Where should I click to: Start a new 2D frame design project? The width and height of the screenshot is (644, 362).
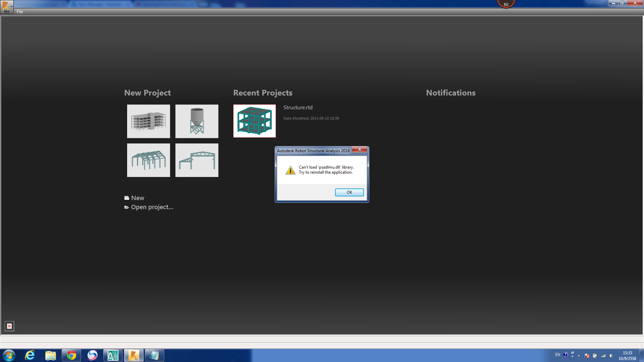(197, 160)
